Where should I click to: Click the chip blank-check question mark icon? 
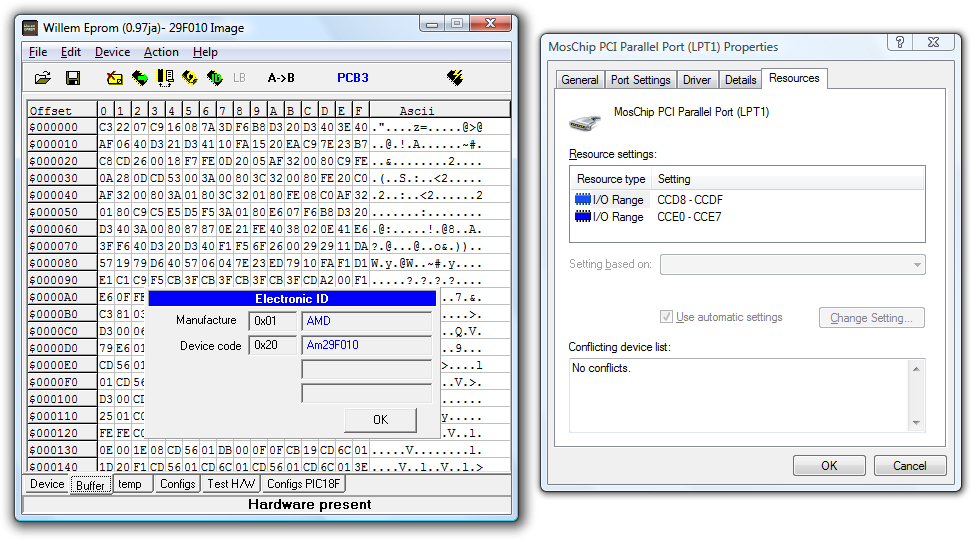pyautogui.click(x=190, y=78)
